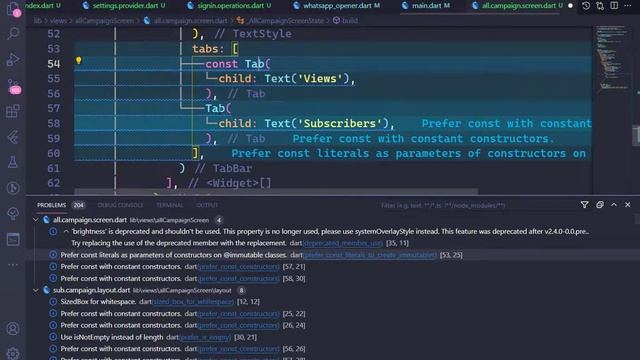Open the Testing flask view
The height and width of the screenshot is (360, 640).
pos(13,162)
